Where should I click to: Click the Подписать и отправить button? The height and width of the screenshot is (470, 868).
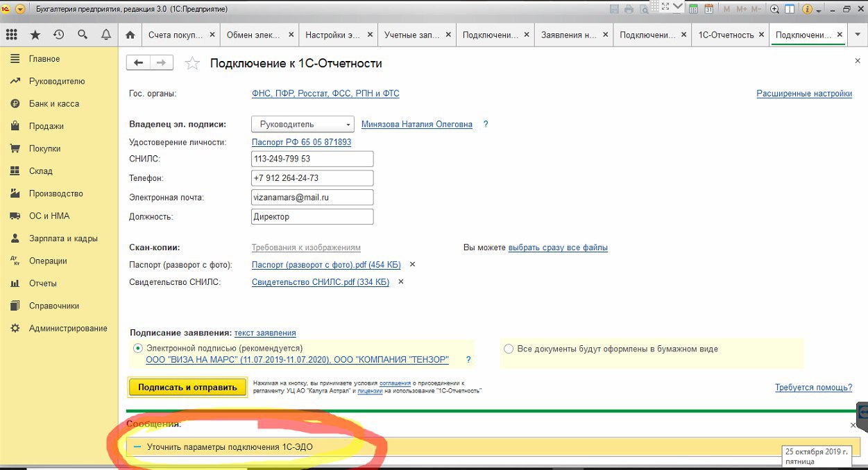click(187, 387)
